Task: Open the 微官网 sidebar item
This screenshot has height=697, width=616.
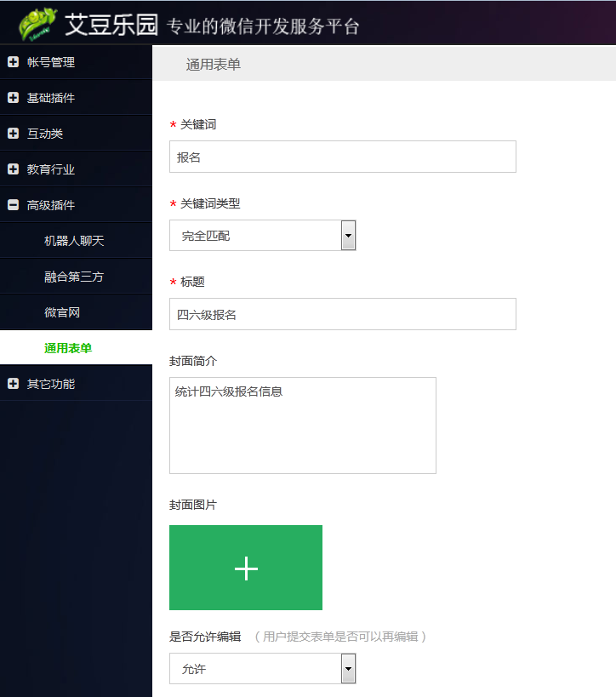Action: [62, 312]
